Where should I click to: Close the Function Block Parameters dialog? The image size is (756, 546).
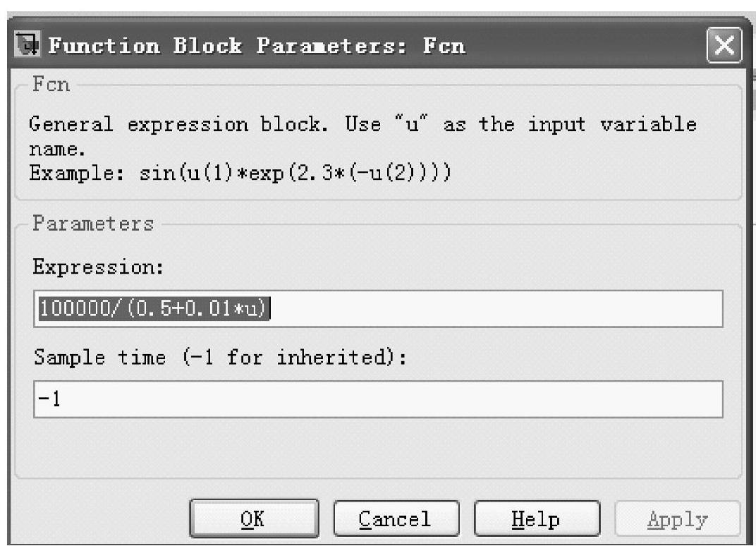pos(724,47)
